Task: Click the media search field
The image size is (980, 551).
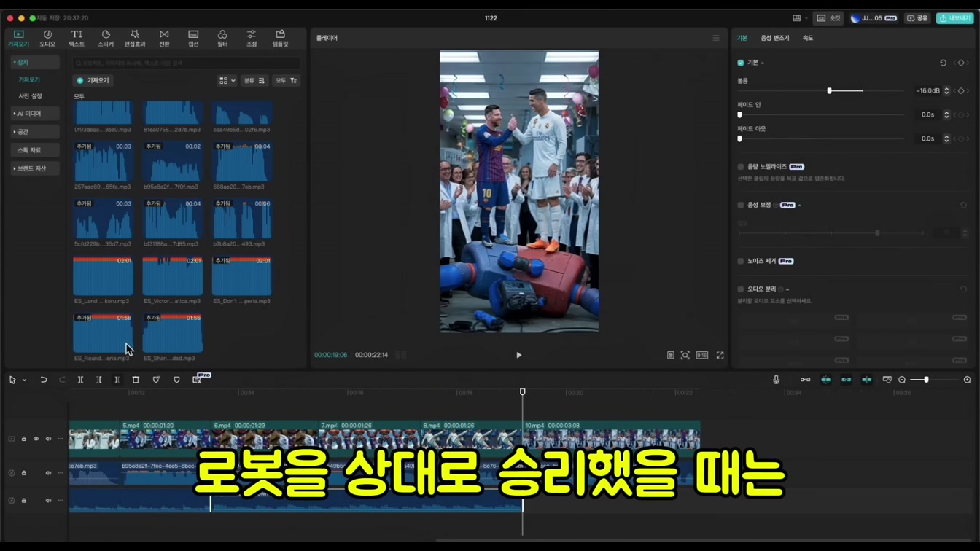Action: tap(186, 63)
